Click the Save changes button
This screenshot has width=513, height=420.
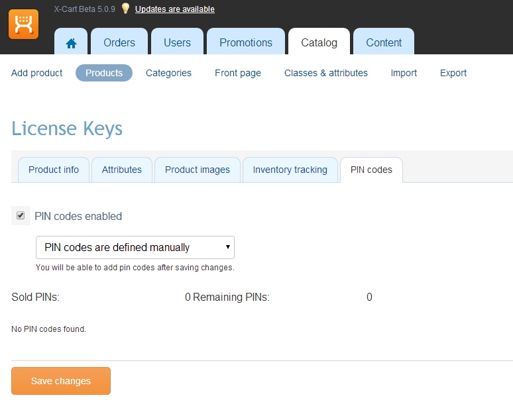point(61,381)
